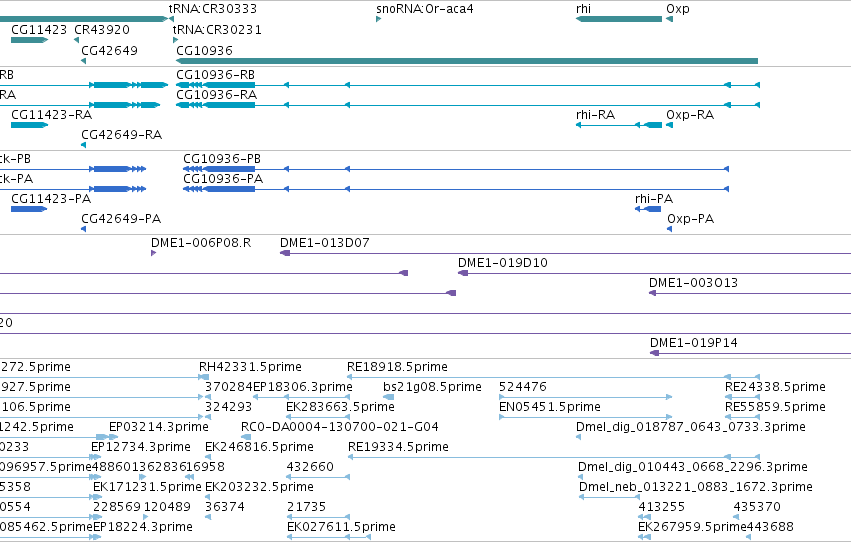851x542 pixels.
Task: Click the DME1-019P14 clone label
Action: [694, 343]
